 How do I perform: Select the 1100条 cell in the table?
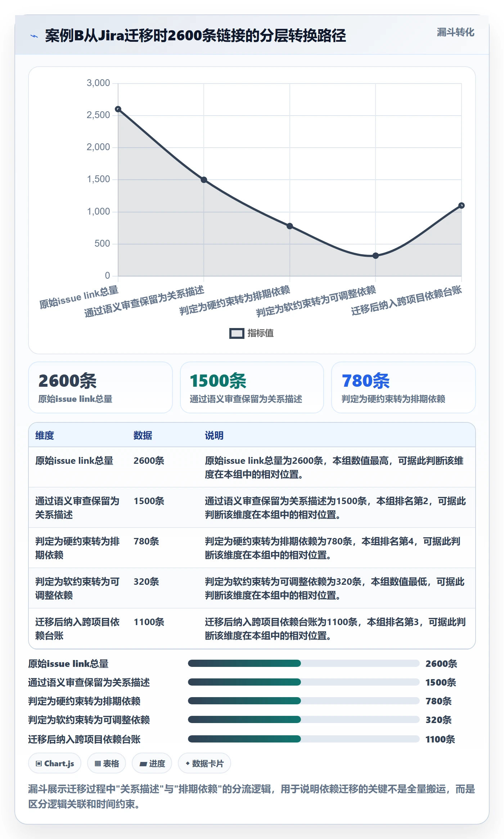[x=149, y=622]
